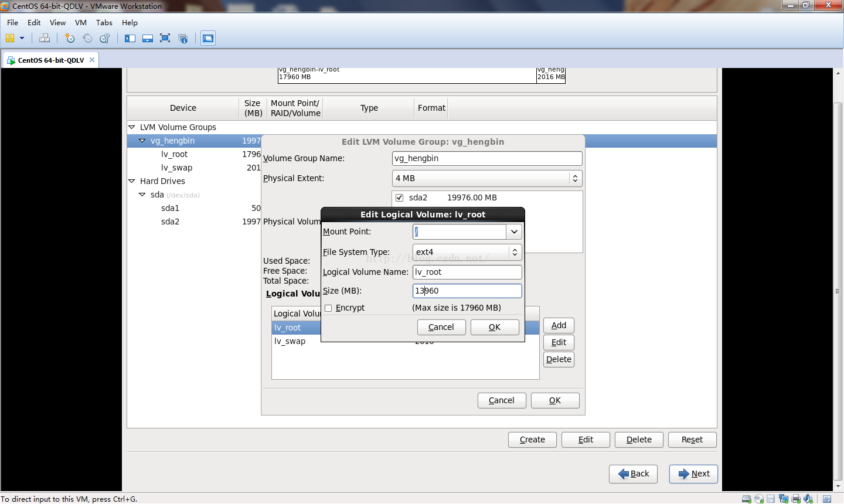844x504 pixels.
Task: Click the Logical Volume Name field
Action: coord(467,272)
